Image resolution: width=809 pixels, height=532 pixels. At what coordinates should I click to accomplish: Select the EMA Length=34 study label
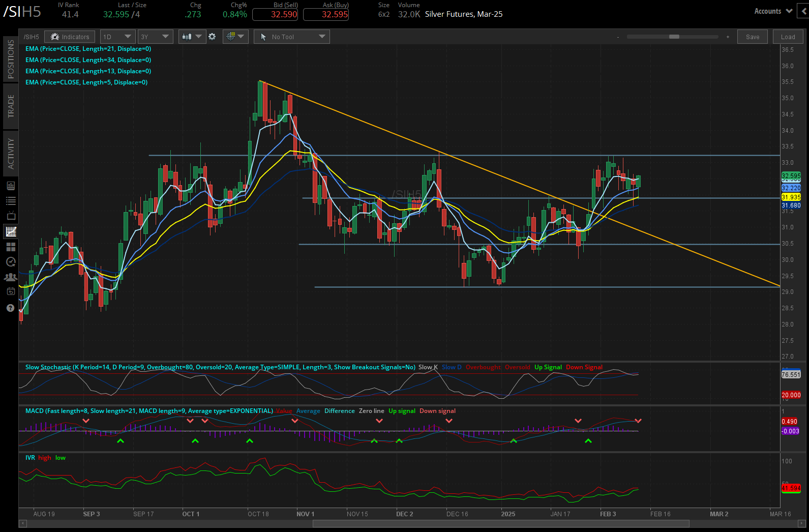[x=88, y=60]
